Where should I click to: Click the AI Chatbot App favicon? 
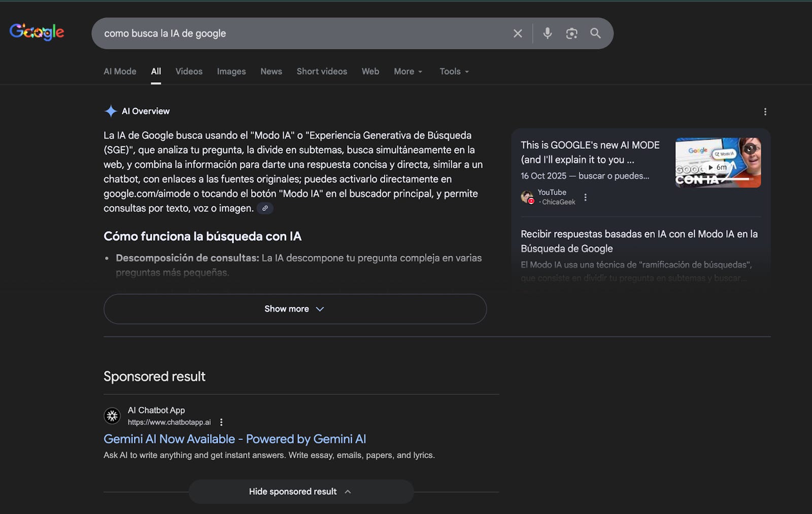(x=112, y=416)
